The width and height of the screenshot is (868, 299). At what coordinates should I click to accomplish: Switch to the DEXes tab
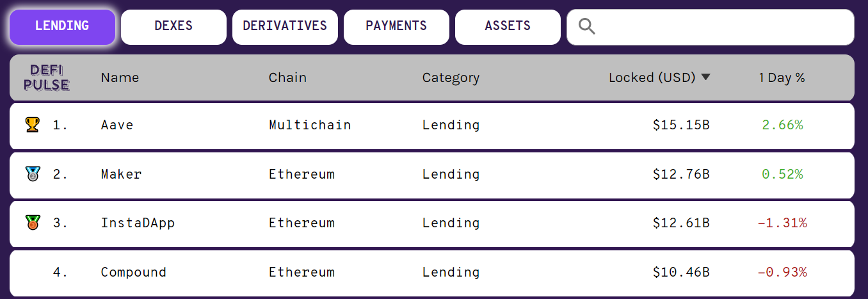coord(173,26)
